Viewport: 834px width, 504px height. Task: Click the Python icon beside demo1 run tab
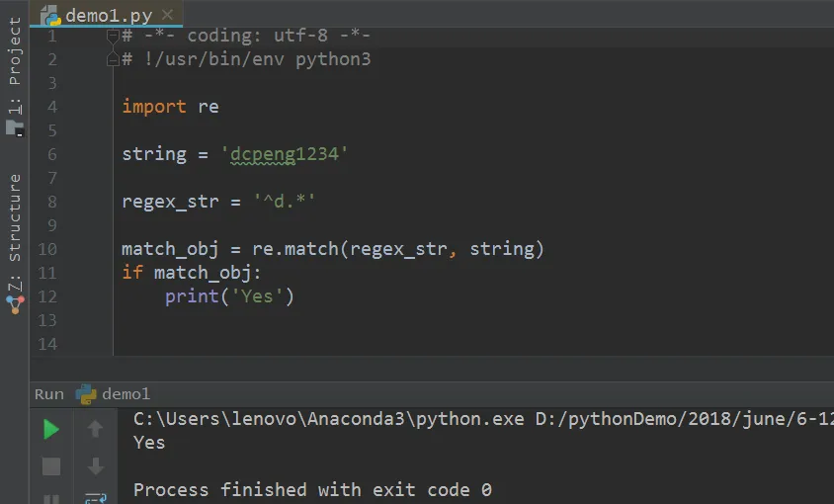pos(86,394)
